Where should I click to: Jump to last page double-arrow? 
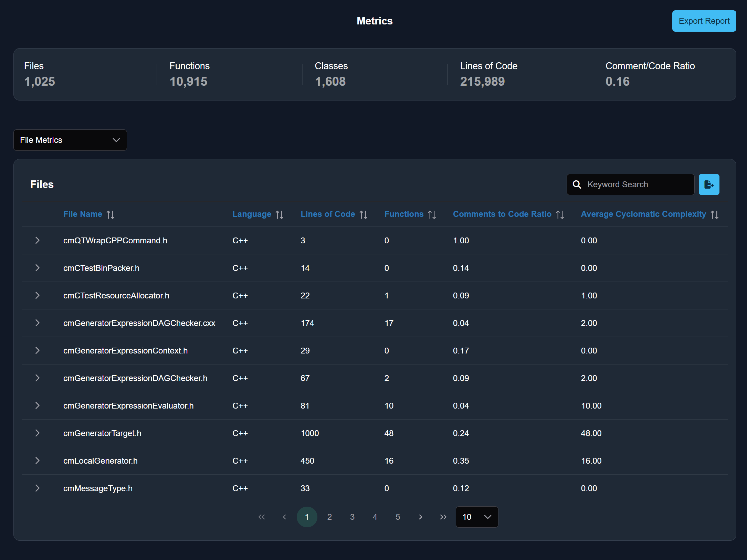click(x=443, y=517)
